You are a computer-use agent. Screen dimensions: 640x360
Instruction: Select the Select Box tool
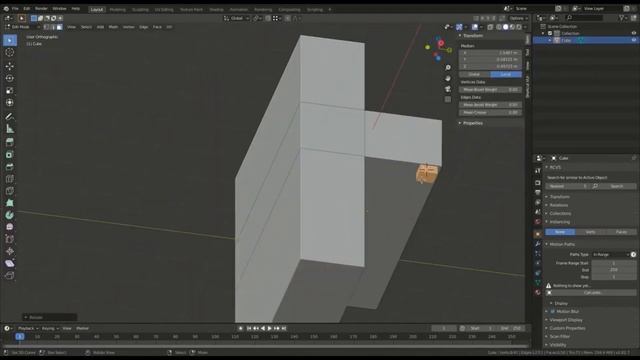[x=10, y=40]
